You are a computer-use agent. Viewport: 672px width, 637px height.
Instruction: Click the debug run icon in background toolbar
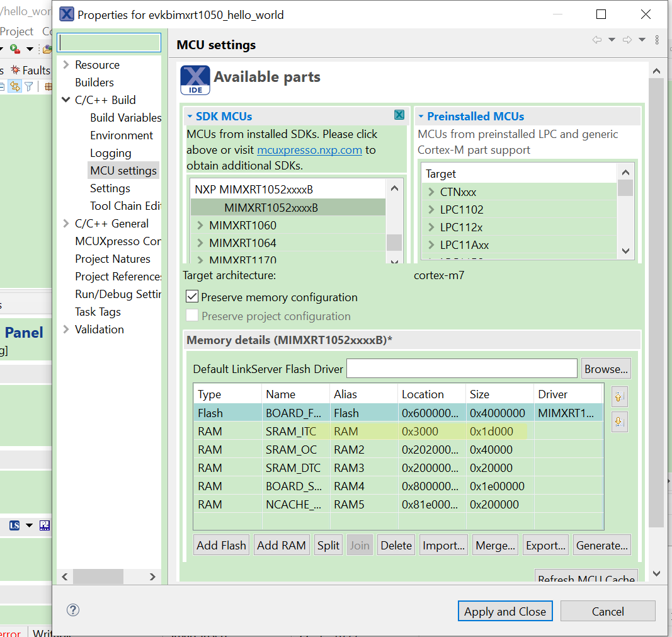[15, 49]
